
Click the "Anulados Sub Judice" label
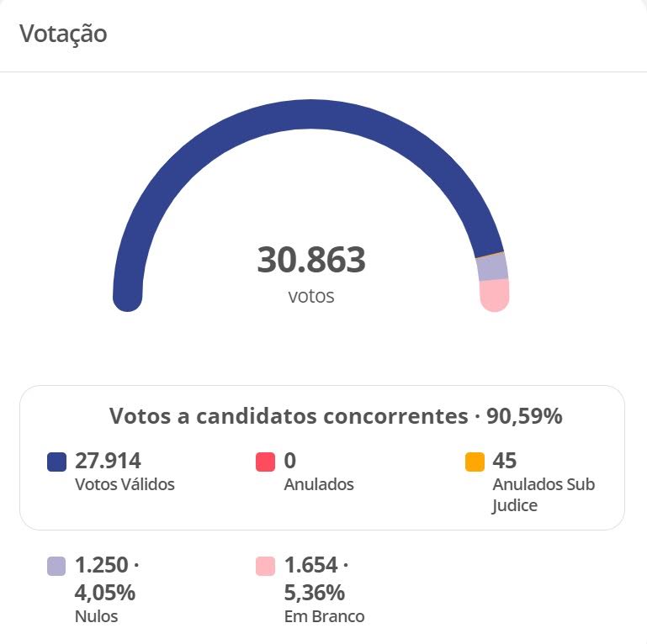tap(543, 494)
